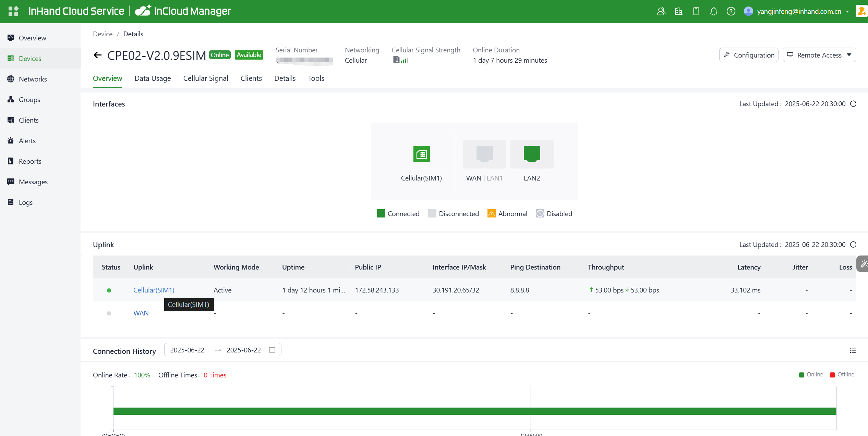Refresh the Uplink table data
Image resolution: width=868 pixels, height=436 pixels.
coord(853,245)
